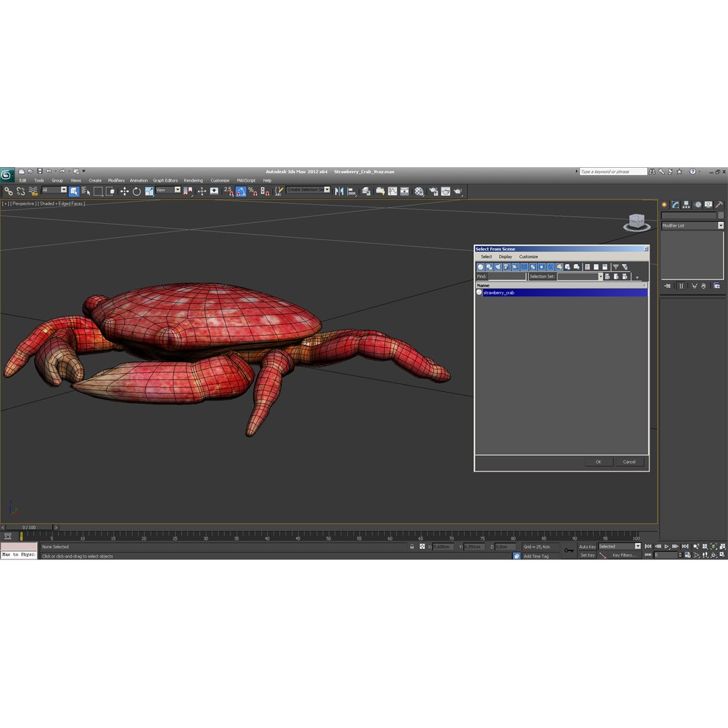Click the Use Pivot Point Center tool
The image size is (728, 728).
(188, 191)
